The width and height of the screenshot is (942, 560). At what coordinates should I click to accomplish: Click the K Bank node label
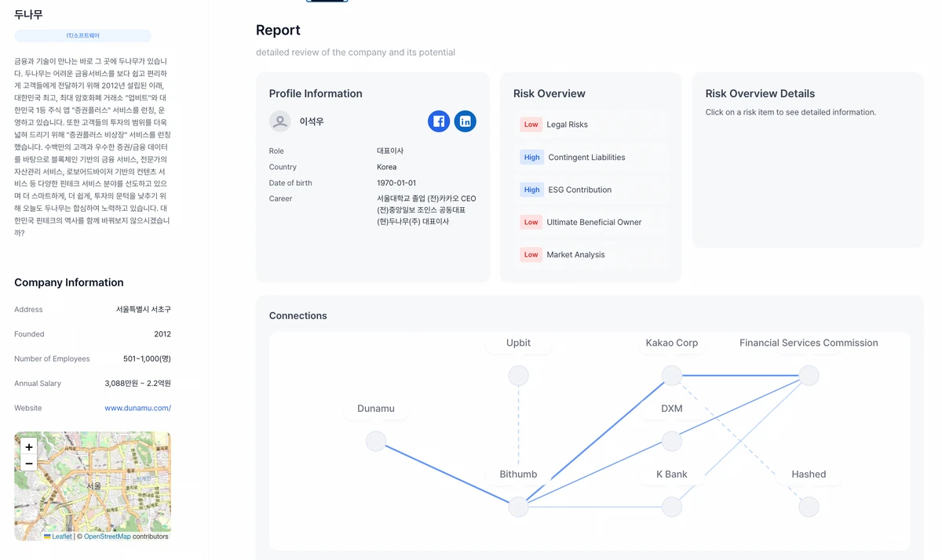[672, 475]
